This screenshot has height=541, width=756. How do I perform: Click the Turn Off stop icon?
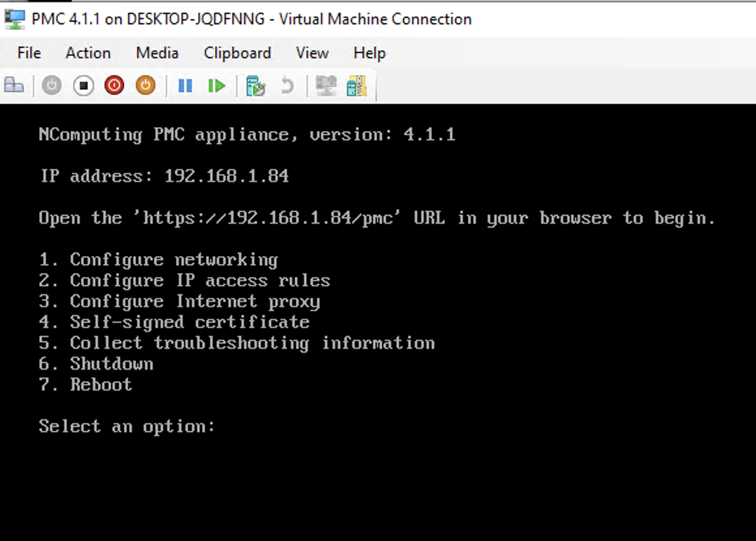pyautogui.click(x=83, y=86)
